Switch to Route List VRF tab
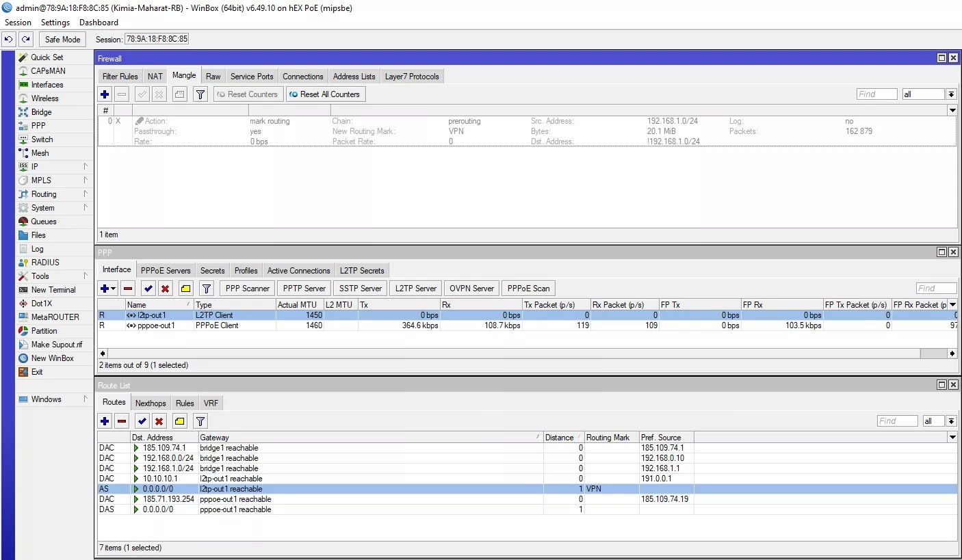 211,403
